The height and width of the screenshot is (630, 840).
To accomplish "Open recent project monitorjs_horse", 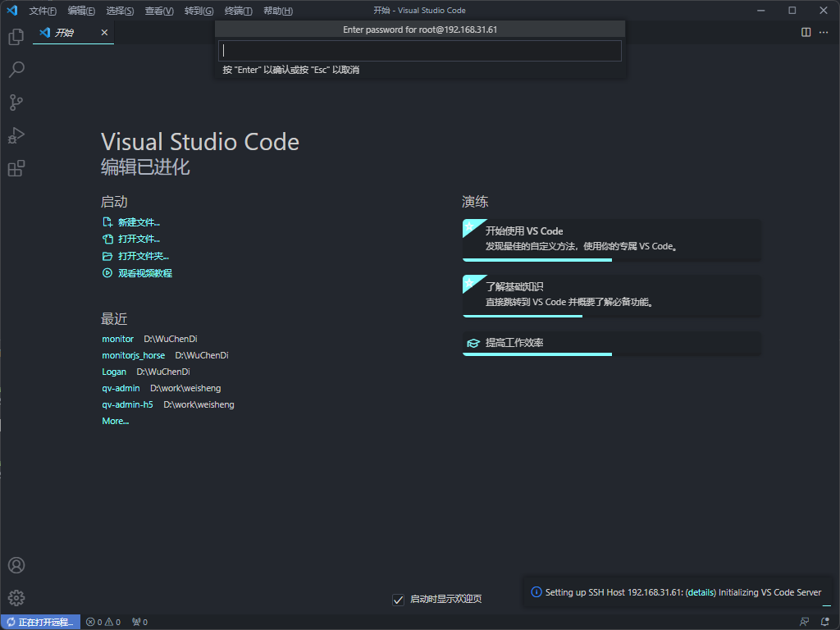I will (x=134, y=355).
